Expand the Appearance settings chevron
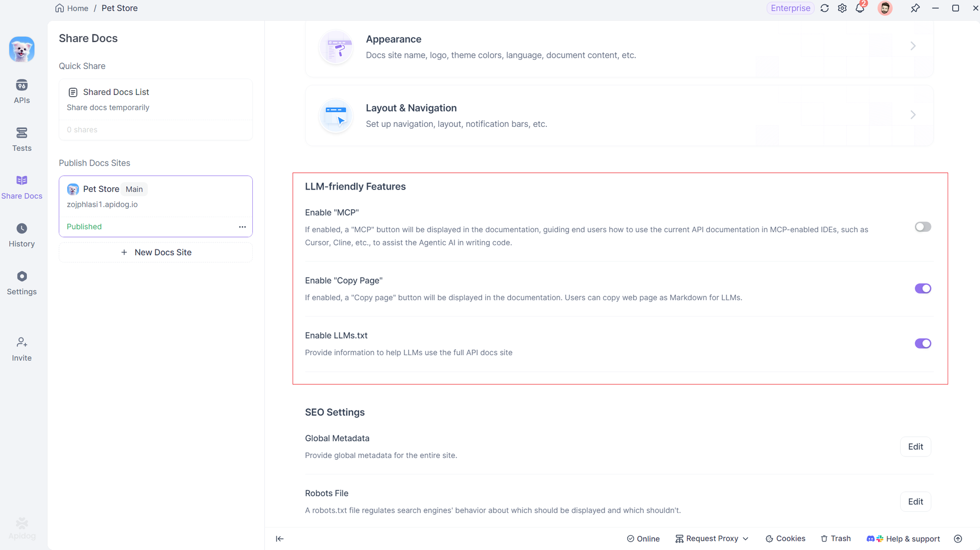Image resolution: width=980 pixels, height=550 pixels. pyautogui.click(x=913, y=46)
